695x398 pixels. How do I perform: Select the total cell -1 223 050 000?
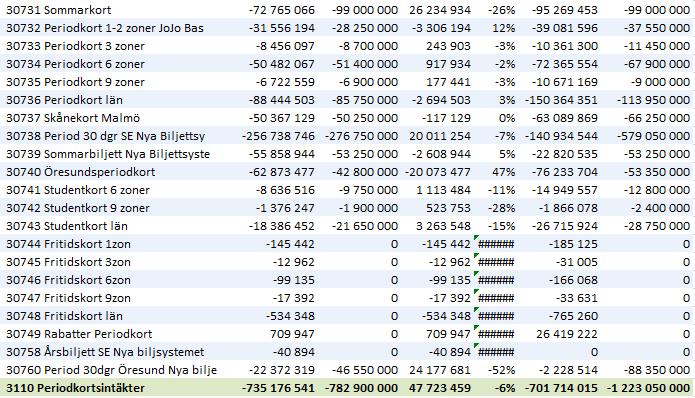click(648, 388)
